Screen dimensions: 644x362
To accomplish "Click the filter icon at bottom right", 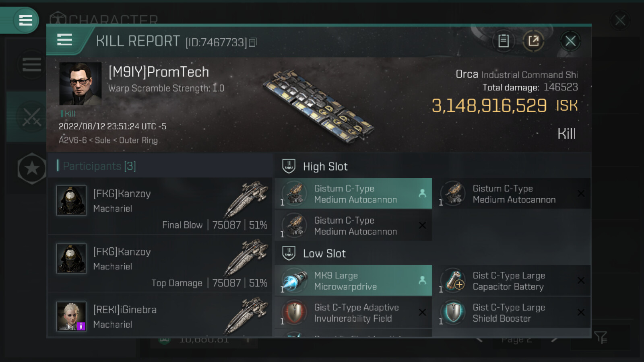I will pos(600,337).
